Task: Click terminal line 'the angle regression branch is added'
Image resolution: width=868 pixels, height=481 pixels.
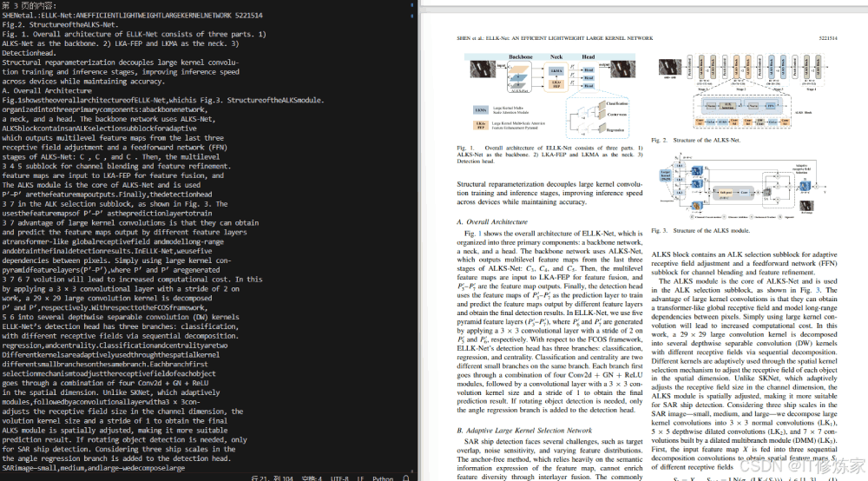Action: pyautogui.click(x=116, y=458)
